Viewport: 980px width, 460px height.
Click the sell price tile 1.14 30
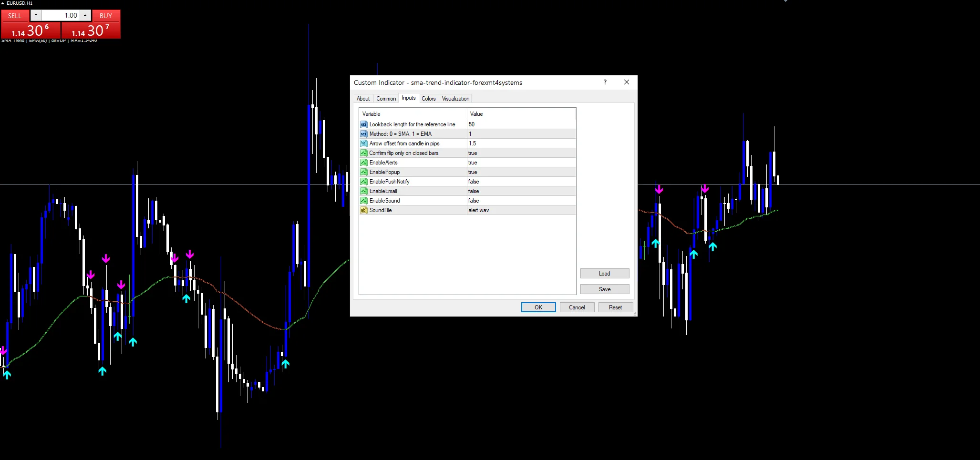point(31,31)
